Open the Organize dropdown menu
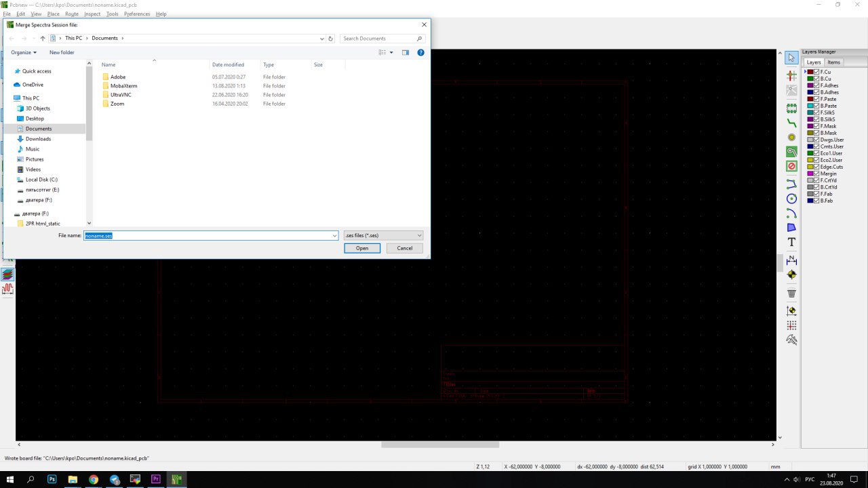Viewport: 868px width, 488px height. coord(23,52)
